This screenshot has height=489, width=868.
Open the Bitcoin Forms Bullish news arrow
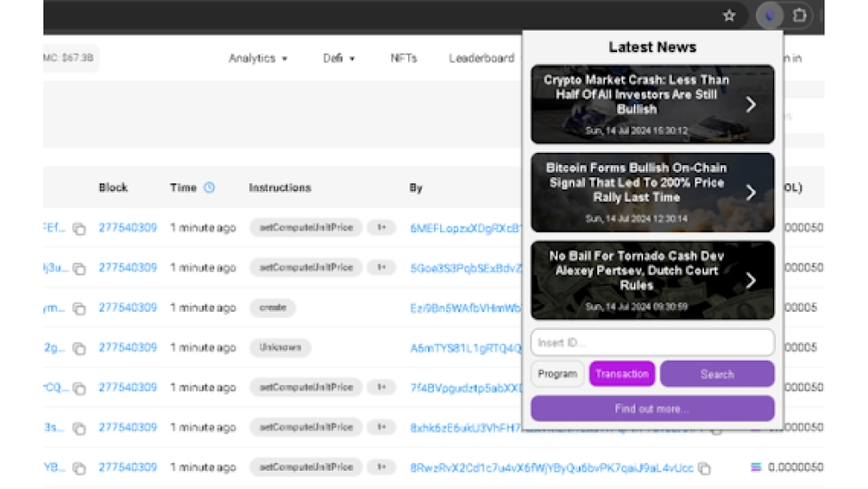(751, 192)
